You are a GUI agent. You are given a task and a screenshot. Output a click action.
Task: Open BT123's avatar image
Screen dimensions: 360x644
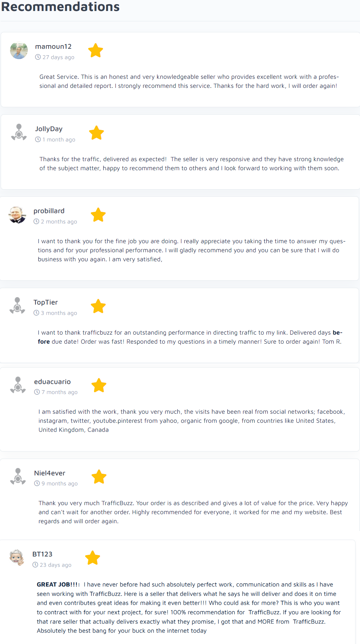[x=17, y=557]
